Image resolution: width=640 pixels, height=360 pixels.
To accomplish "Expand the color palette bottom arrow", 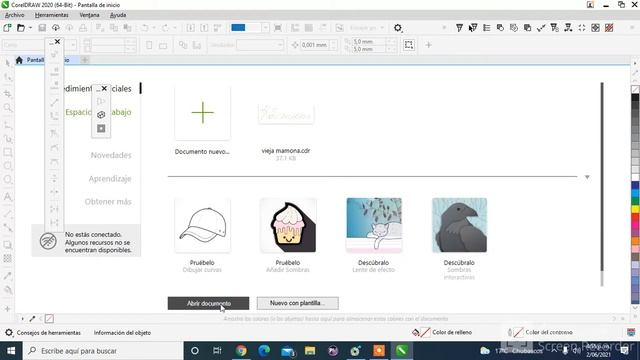I will pos(635,309).
